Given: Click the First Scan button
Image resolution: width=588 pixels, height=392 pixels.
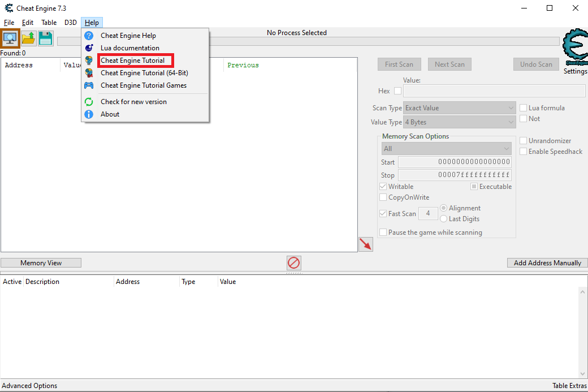Looking at the screenshot, I should (x=399, y=64).
